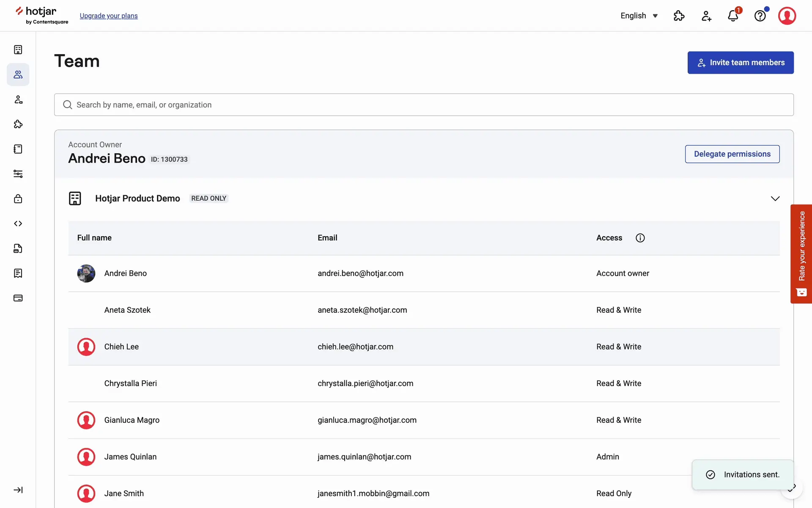Click the team search input field
Viewport: 812px width, 508px height.
[x=423, y=105]
